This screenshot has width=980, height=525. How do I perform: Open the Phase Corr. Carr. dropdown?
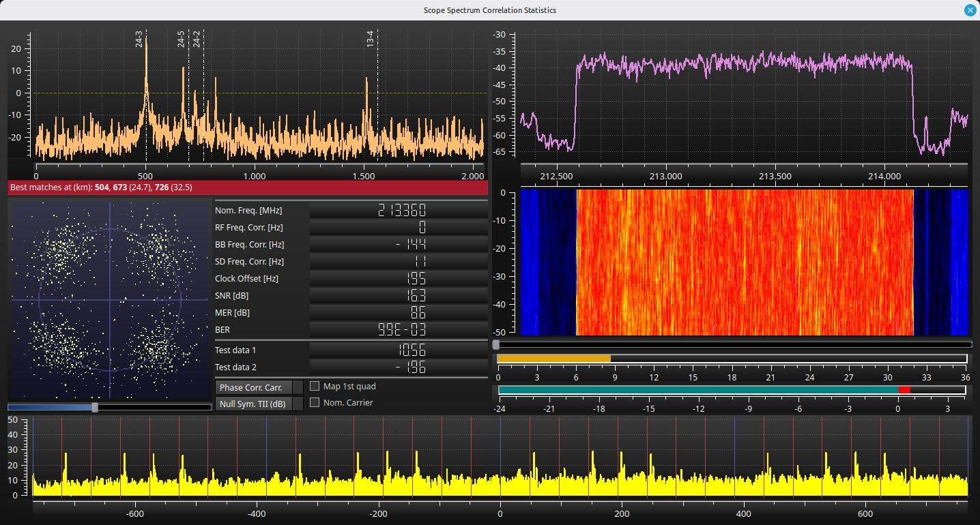tap(259, 387)
